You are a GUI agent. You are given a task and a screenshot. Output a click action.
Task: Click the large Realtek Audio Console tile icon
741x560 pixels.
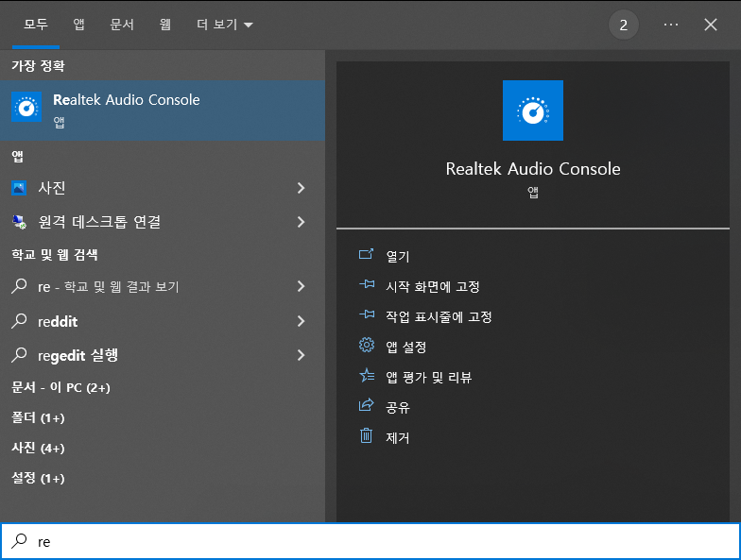point(533,110)
